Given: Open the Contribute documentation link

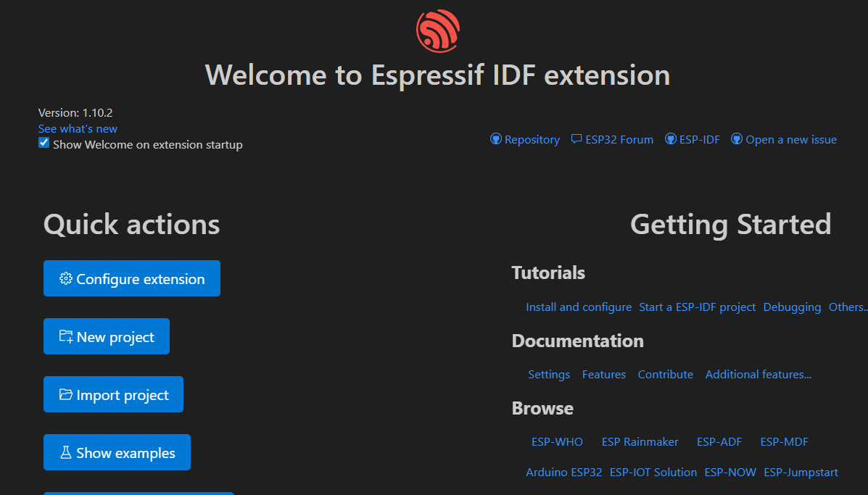Looking at the screenshot, I should point(666,375).
